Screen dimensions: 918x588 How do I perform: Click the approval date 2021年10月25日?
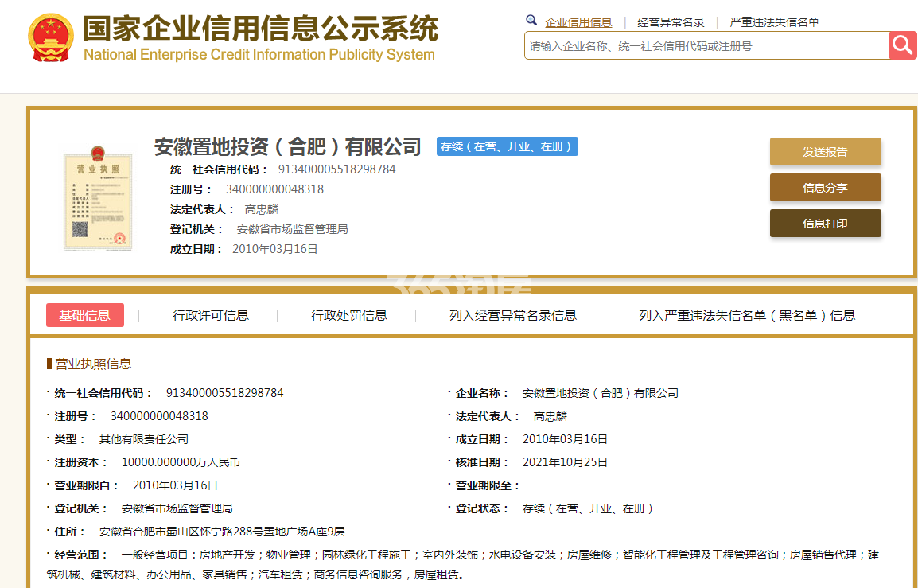point(565,462)
